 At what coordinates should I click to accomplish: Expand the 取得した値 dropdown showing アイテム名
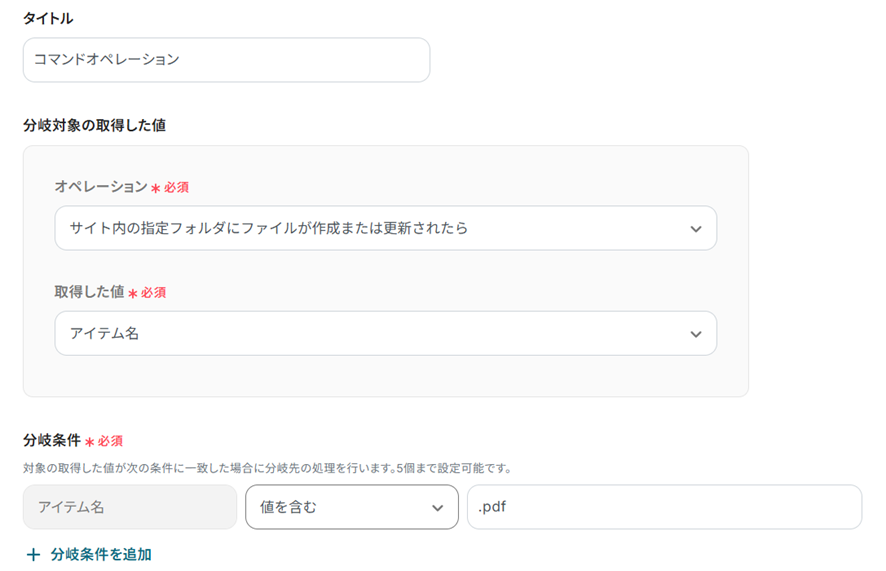coord(385,333)
